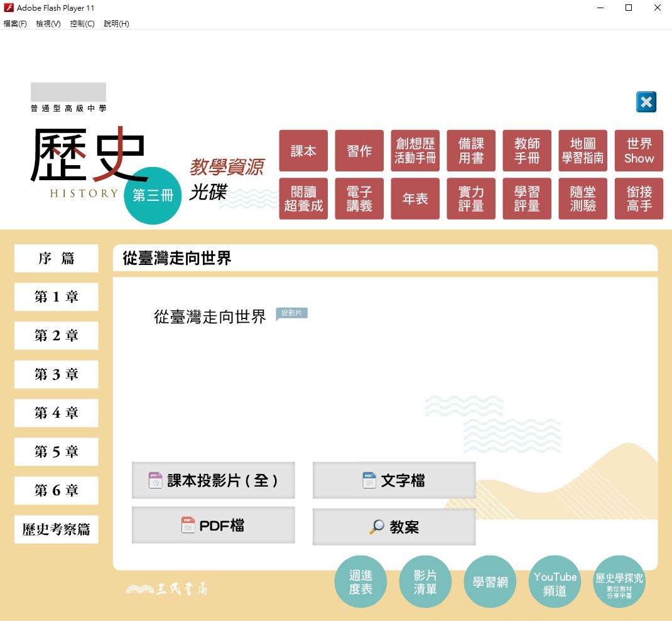Open the 週進度表 round button
The height and width of the screenshot is (621, 672).
point(360,581)
